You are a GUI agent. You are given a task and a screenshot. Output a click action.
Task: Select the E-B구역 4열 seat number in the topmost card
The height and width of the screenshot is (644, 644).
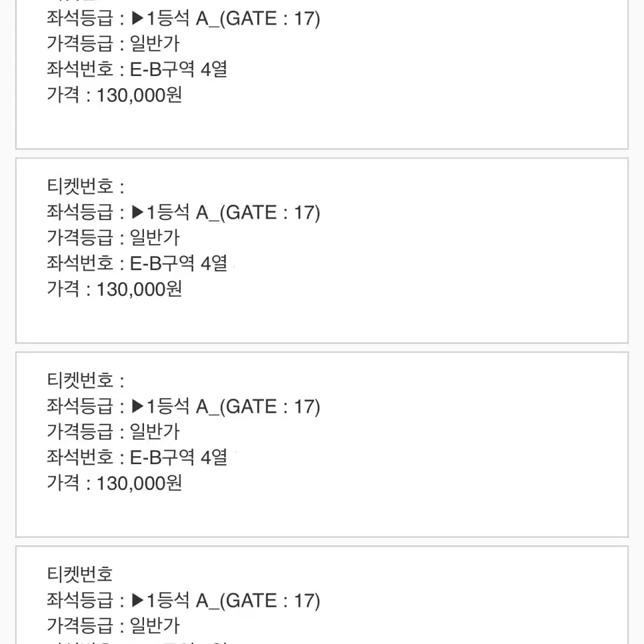pos(179,69)
